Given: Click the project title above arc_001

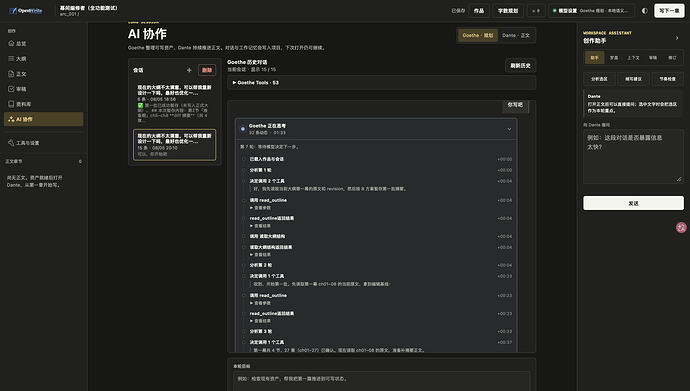Looking at the screenshot, I should point(89,8).
